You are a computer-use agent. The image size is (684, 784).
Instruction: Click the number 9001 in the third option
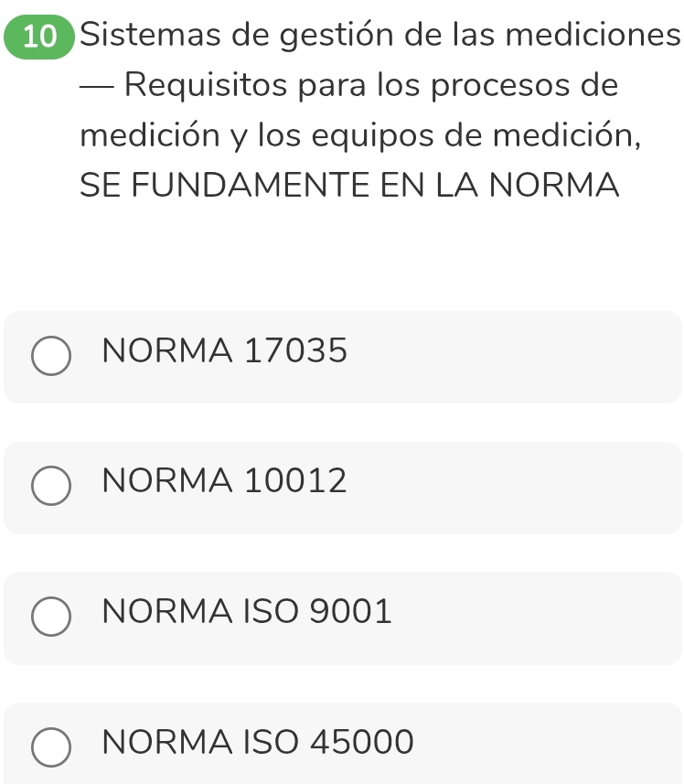[351, 611]
